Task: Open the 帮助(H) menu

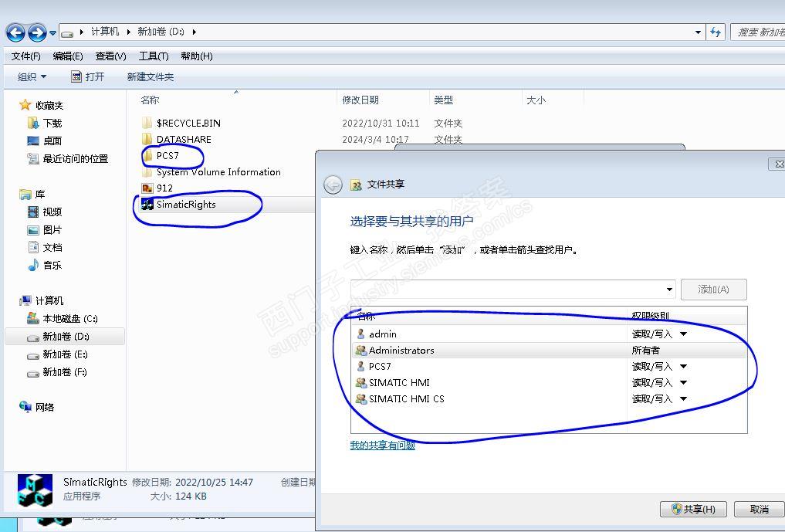Action: (197, 56)
